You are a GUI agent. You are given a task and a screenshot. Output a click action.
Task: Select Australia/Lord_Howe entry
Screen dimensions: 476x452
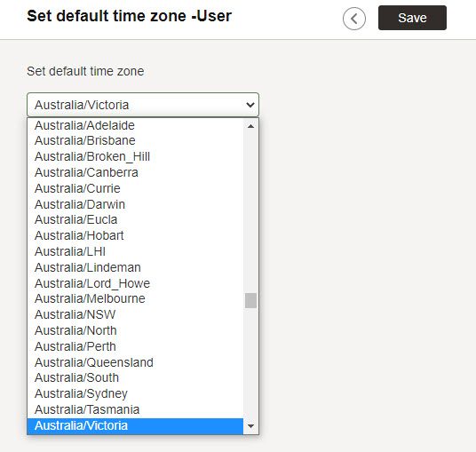point(135,283)
